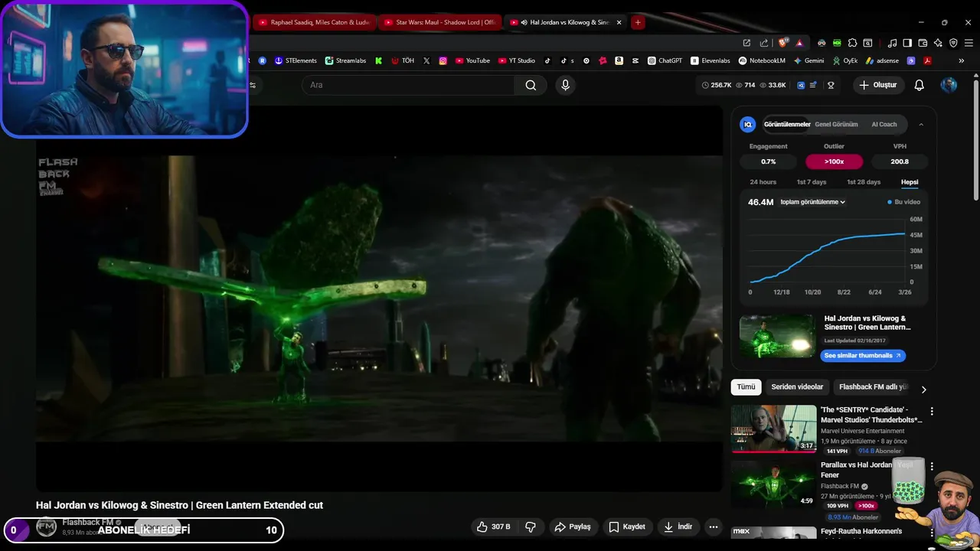Like the video with thumbs up
The width and height of the screenshot is (980, 551).
(x=493, y=527)
